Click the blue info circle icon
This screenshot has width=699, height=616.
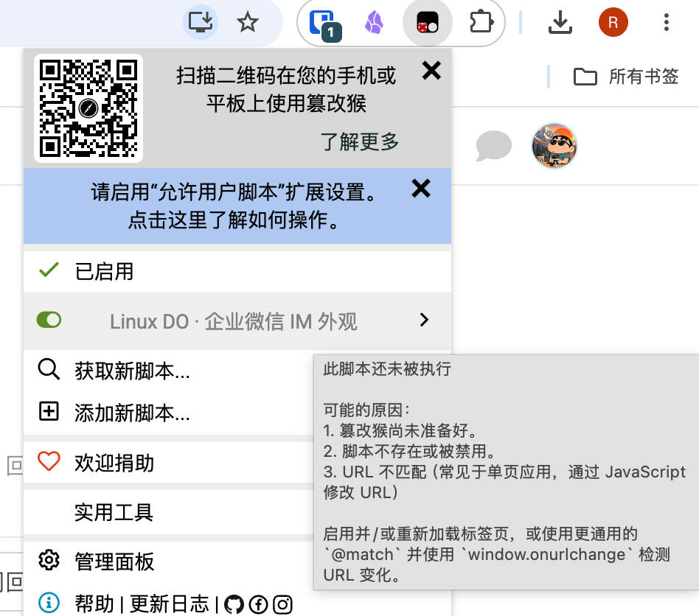(x=49, y=603)
